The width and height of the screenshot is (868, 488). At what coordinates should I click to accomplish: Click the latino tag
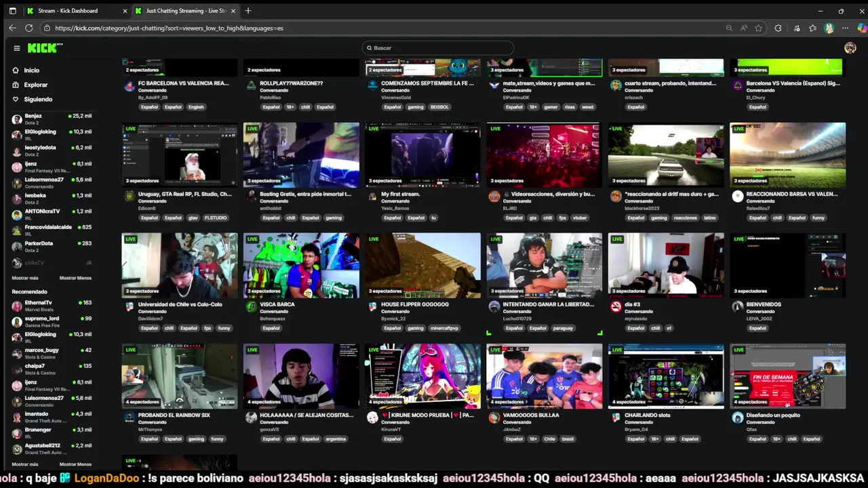click(709, 218)
